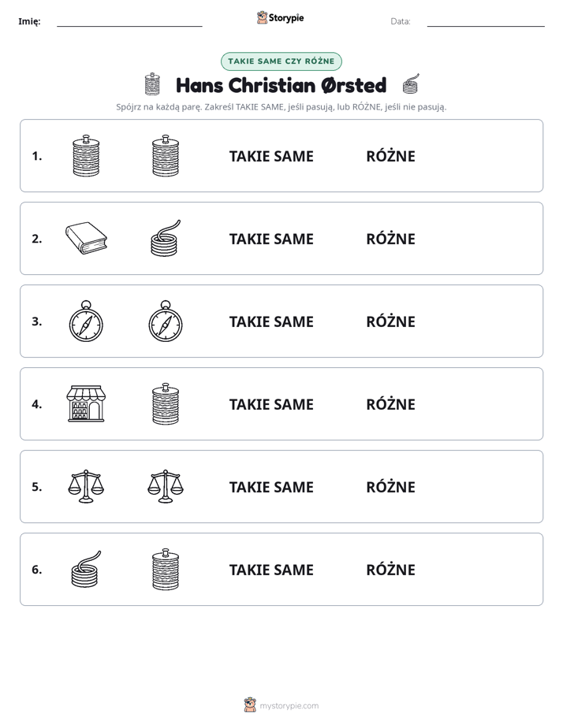Click the right balance scales icon in row 5
Screen dimensions: 563x728
click(166, 486)
